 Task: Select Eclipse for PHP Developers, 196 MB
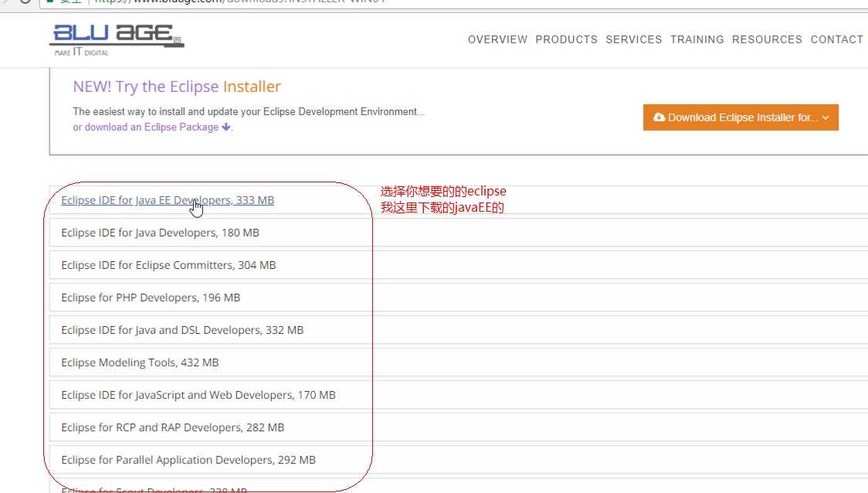pos(151,297)
